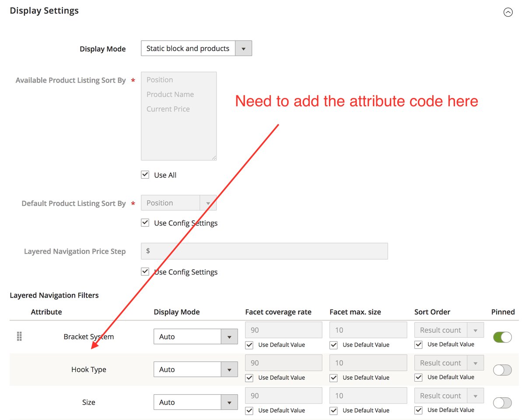Uncheck the Use All checkbox
The height and width of the screenshot is (420, 525).
tap(145, 174)
